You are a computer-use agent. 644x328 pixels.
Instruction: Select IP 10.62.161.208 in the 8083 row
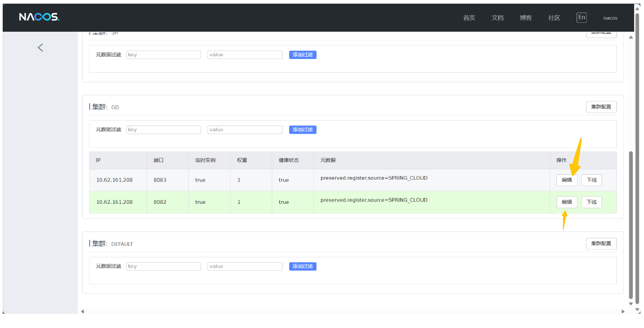[114, 180]
